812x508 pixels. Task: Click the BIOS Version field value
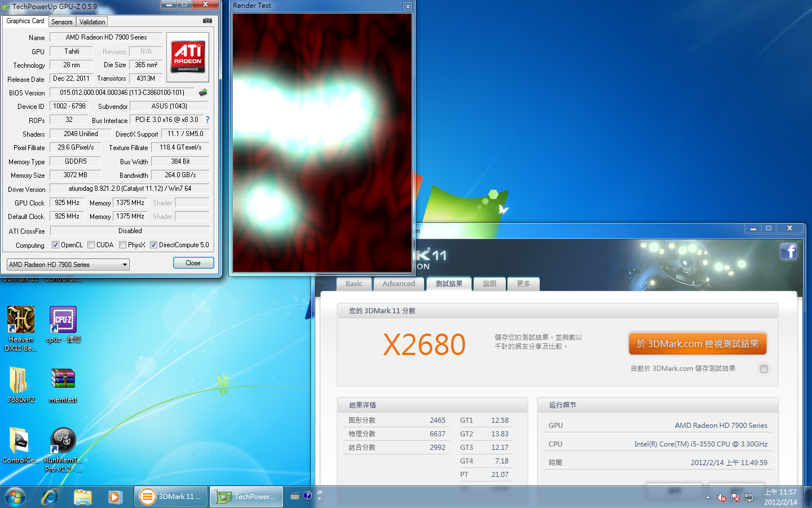[122, 93]
